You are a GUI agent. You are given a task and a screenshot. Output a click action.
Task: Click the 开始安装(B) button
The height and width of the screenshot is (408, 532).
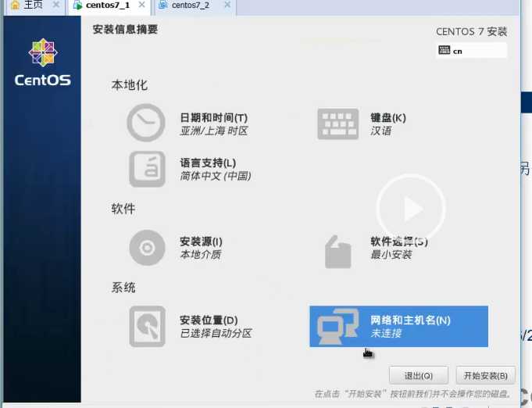coord(485,375)
